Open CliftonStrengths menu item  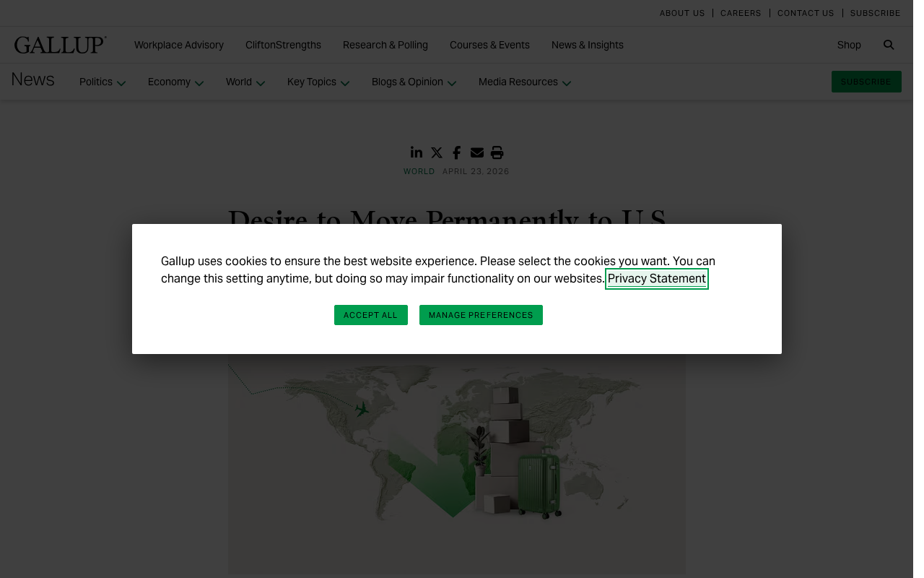point(283,45)
